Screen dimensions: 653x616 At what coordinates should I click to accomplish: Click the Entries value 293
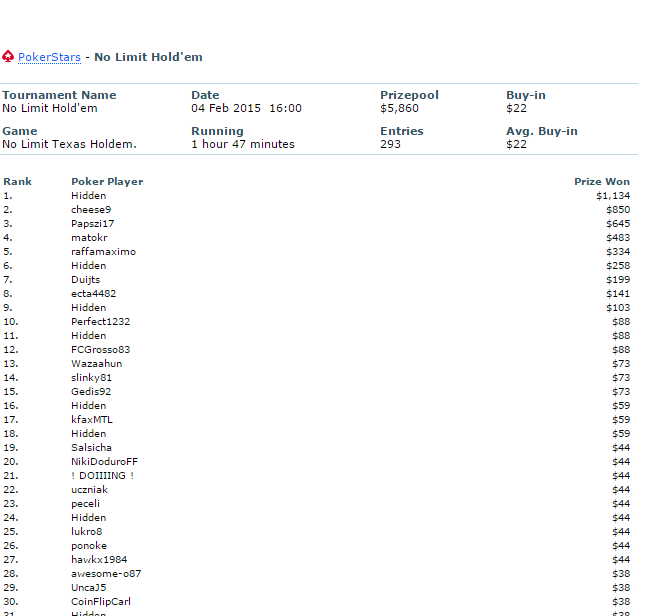click(390, 144)
